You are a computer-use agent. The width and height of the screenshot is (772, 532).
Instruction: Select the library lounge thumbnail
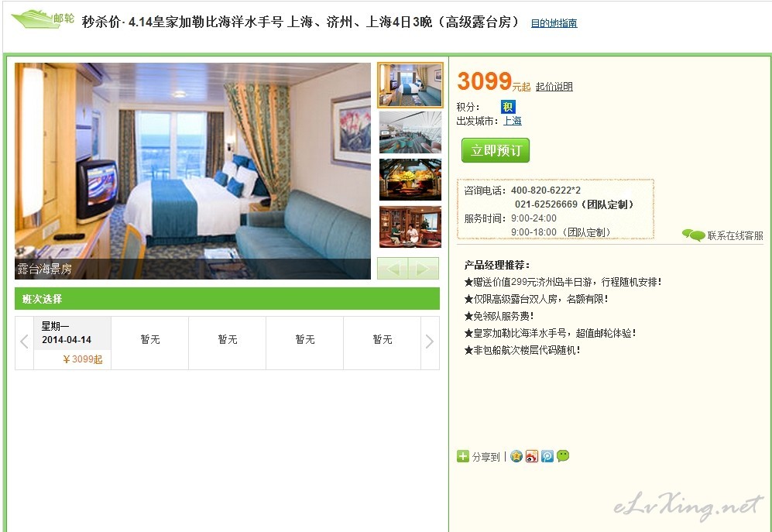(x=410, y=227)
